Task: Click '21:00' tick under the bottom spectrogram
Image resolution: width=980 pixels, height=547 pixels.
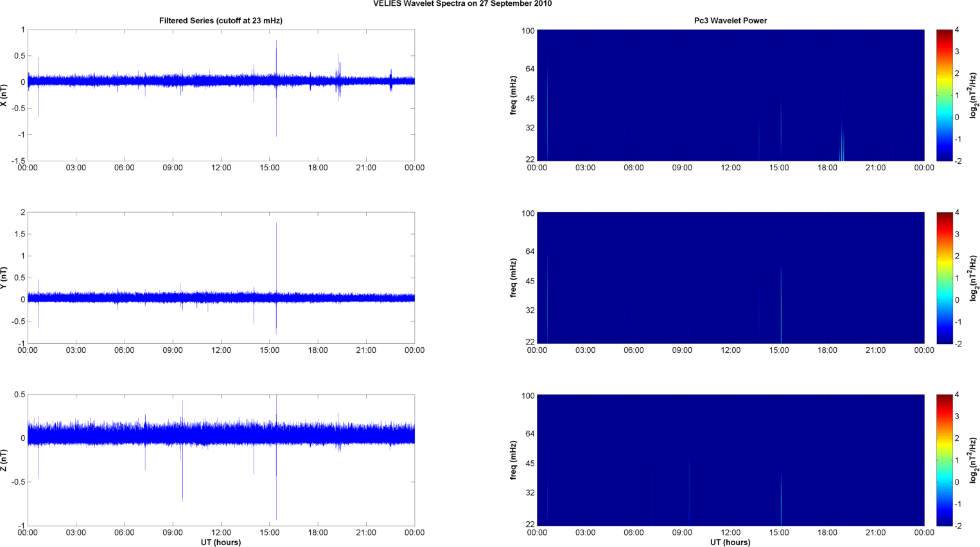Action: [x=876, y=532]
